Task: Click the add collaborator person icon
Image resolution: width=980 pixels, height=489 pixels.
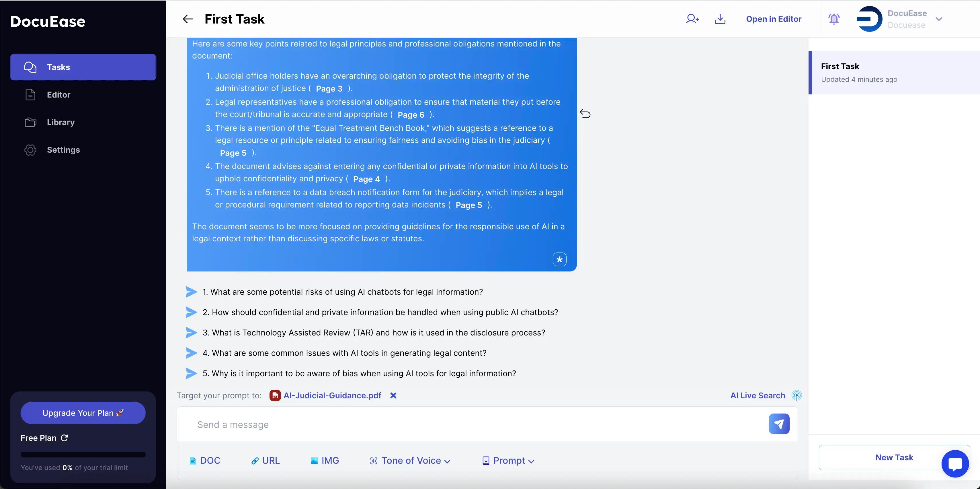Action: (x=692, y=19)
